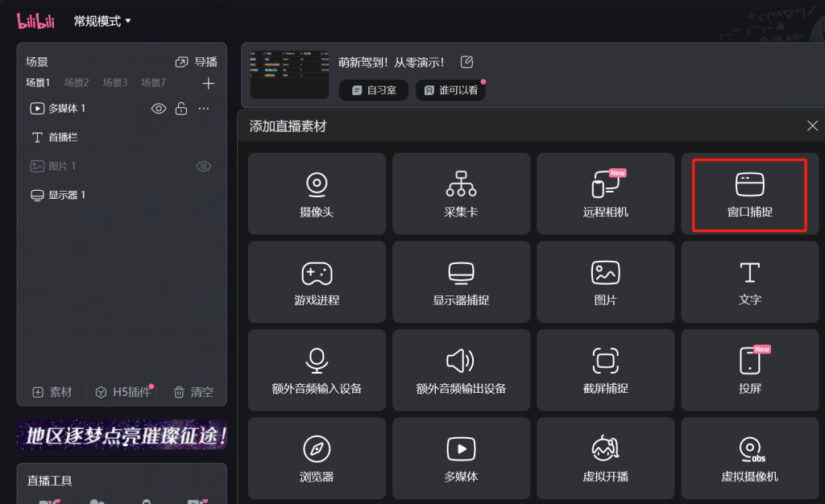This screenshot has height=504, width=825.
Task: Show the hidden 图片 1 layer
Action: click(x=204, y=167)
